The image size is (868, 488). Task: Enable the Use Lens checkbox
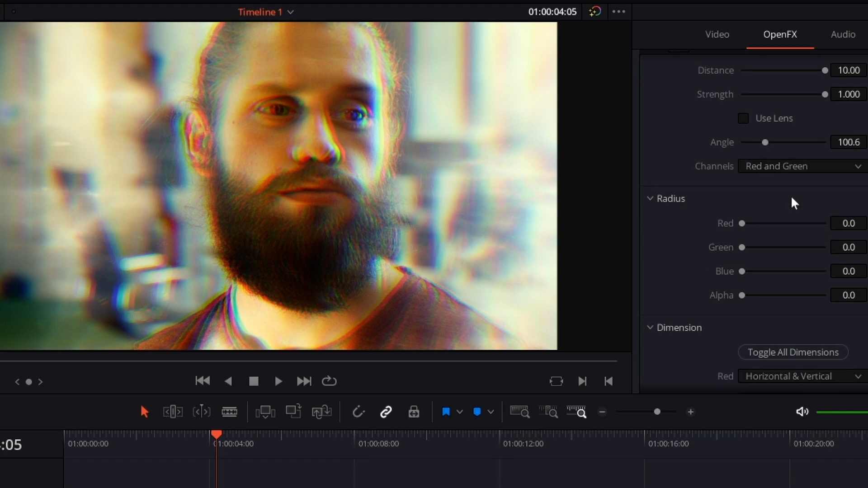click(x=743, y=118)
